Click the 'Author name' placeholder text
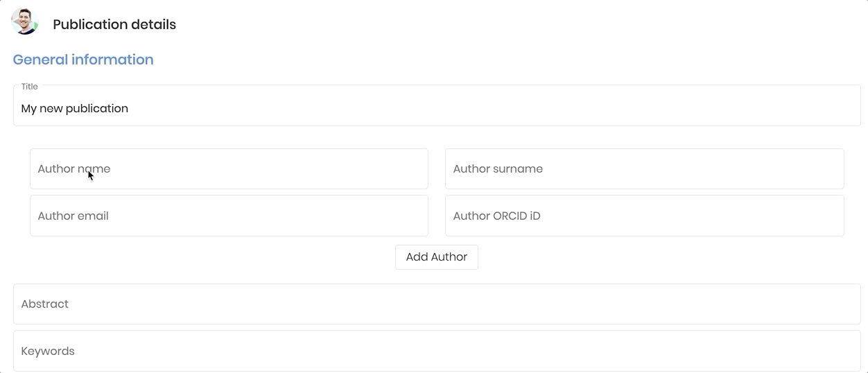The width and height of the screenshot is (868, 373). pyautogui.click(x=74, y=168)
